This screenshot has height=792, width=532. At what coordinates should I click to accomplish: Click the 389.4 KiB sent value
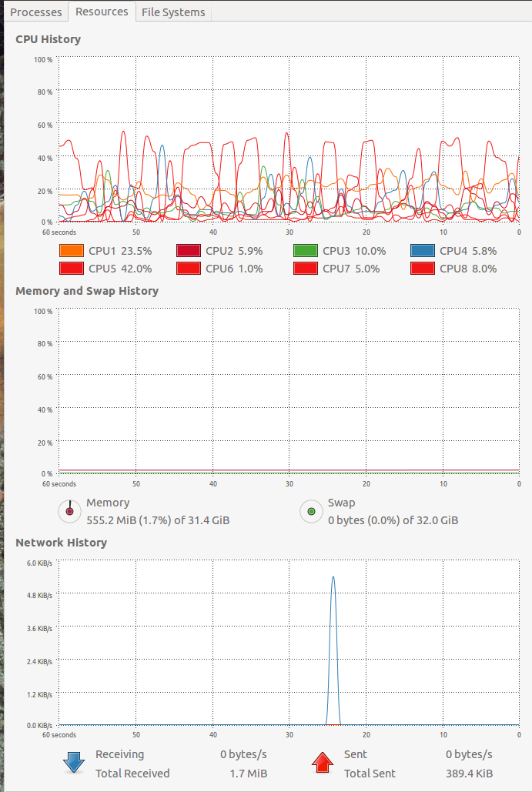[x=469, y=774]
